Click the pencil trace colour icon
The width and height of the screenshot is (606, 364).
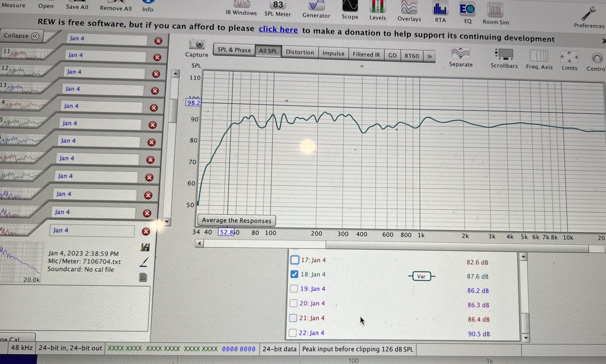click(x=144, y=262)
